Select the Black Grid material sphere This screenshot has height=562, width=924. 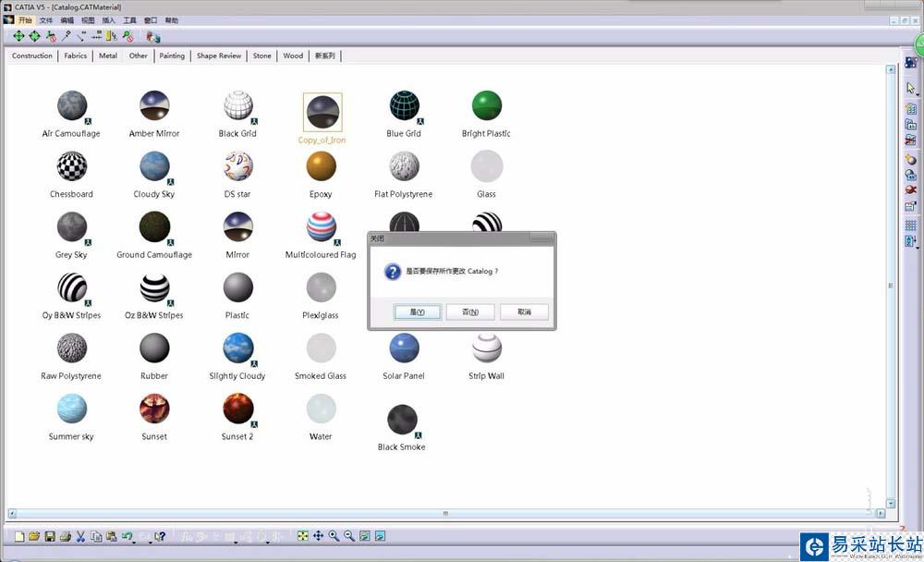238,105
